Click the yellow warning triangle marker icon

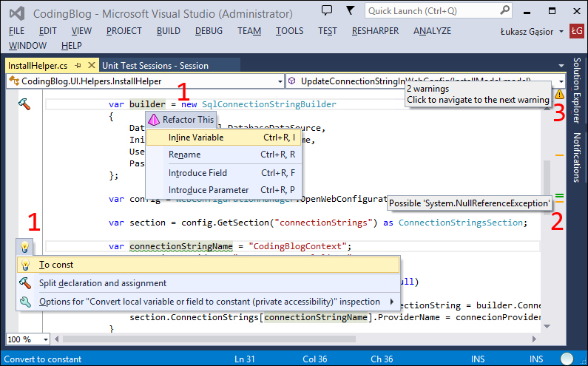(x=559, y=94)
